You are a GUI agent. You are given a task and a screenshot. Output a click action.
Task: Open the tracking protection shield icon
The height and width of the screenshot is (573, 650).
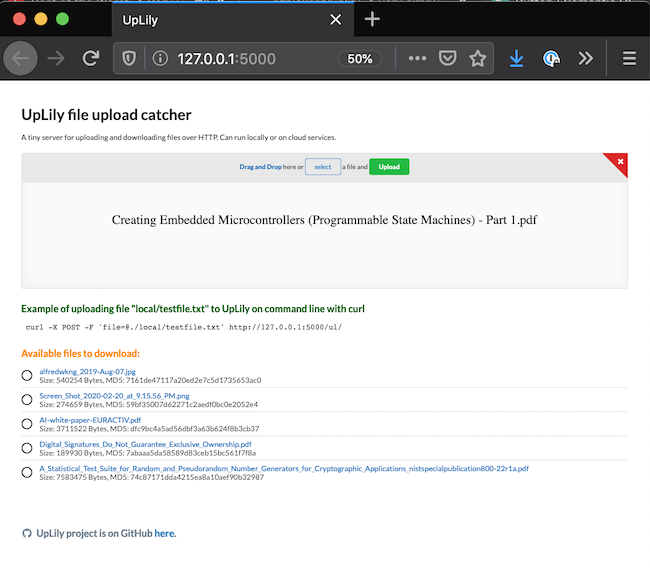[129, 58]
